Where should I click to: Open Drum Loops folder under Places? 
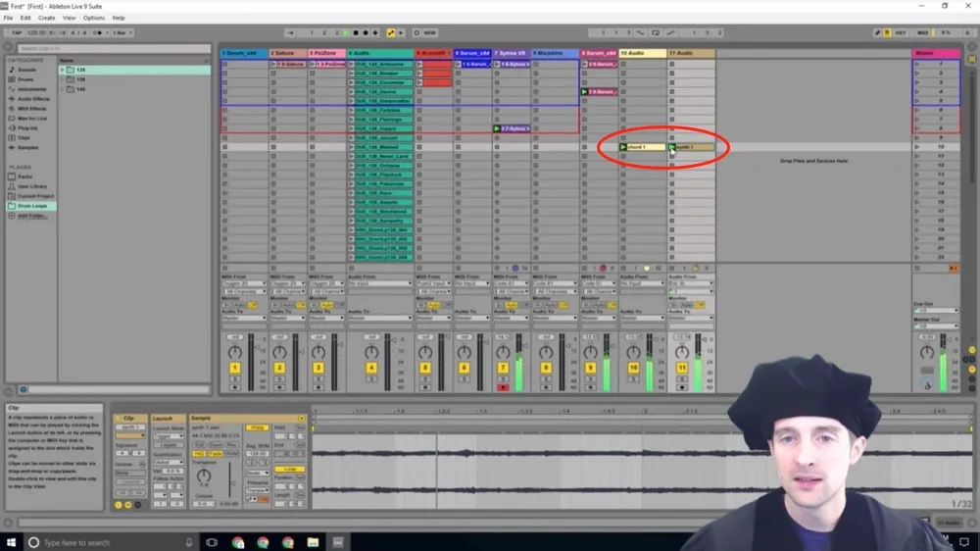[32, 206]
